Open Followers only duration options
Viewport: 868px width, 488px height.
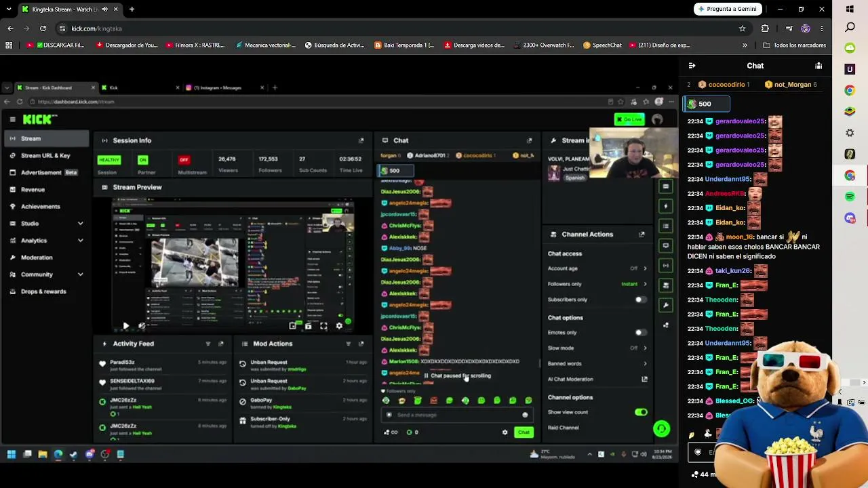pos(597,284)
